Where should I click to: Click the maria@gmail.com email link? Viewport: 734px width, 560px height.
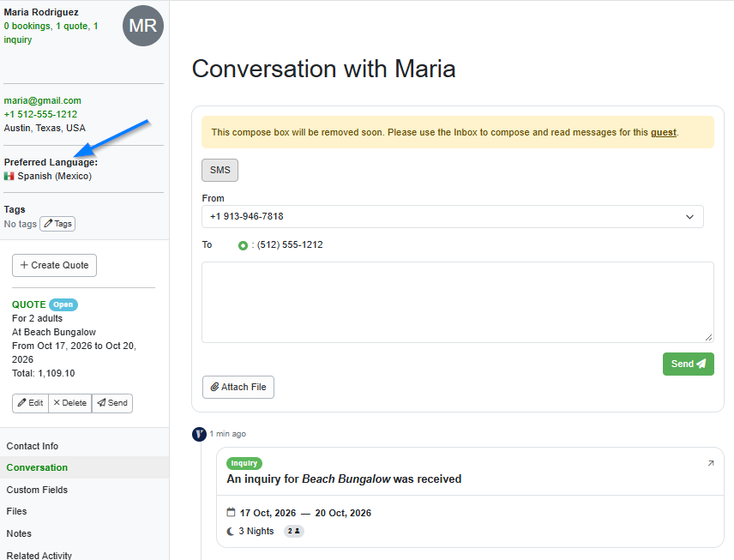click(43, 100)
